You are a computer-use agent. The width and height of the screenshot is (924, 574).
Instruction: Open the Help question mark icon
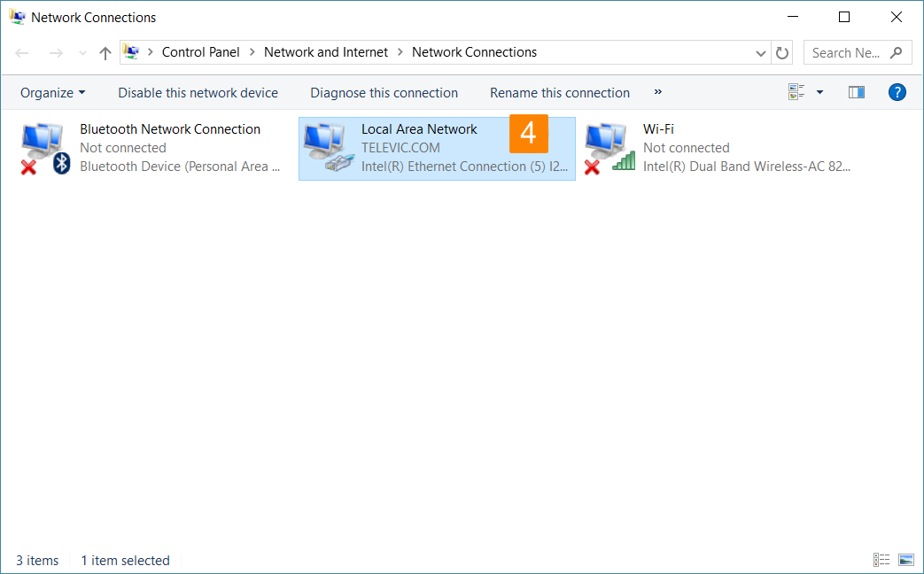(897, 92)
